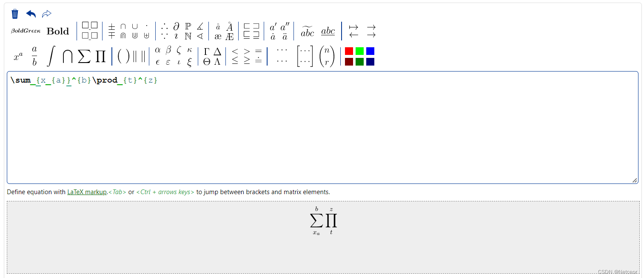The height and width of the screenshot is (278, 644).
Task: Click the "<Tab>" shortcut hint text
Action: click(117, 192)
